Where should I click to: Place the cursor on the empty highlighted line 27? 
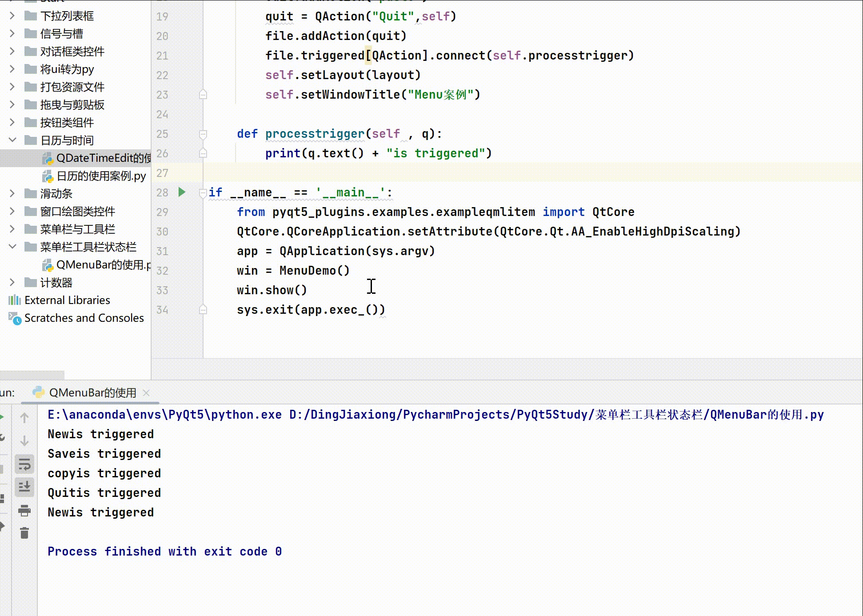point(444,172)
